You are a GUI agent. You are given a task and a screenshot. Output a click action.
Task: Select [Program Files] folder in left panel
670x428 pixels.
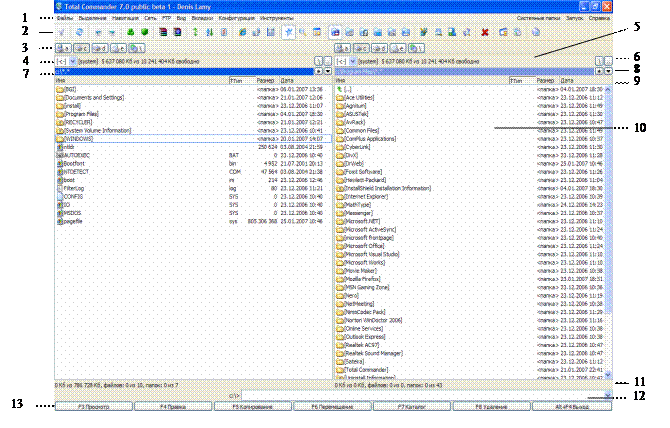click(x=194, y=114)
